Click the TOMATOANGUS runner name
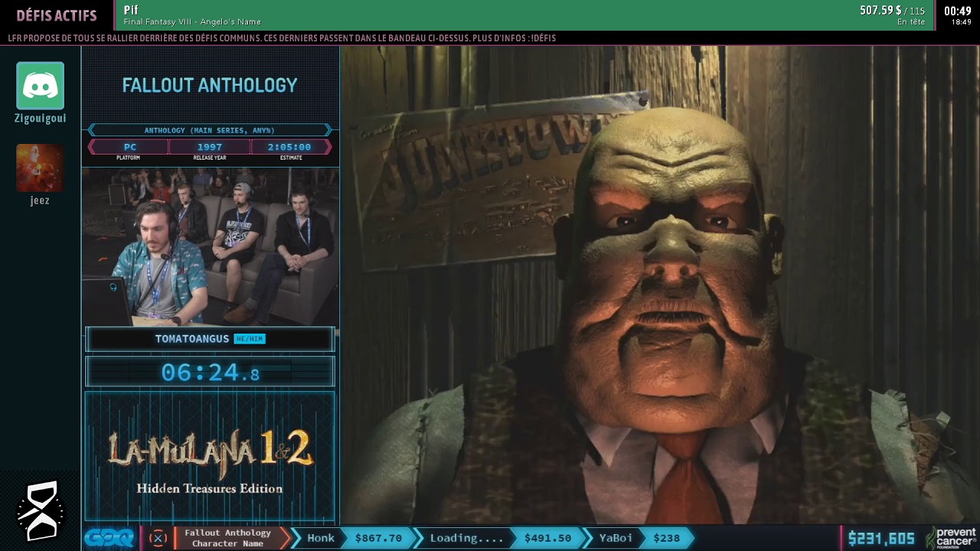The height and width of the screenshot is (551, 980). point(192,338)
